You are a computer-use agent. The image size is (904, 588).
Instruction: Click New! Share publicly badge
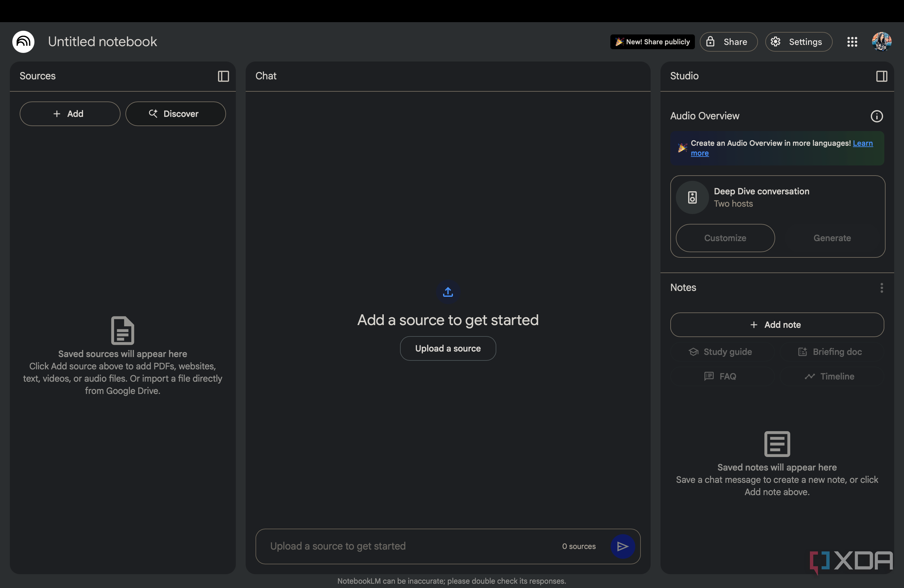coord(652,42)
